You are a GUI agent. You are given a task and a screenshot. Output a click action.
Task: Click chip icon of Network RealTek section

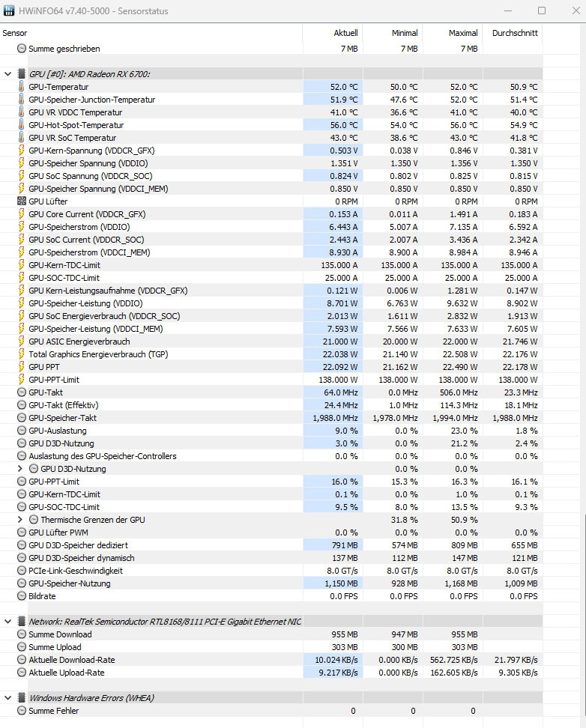pos(22,621)
